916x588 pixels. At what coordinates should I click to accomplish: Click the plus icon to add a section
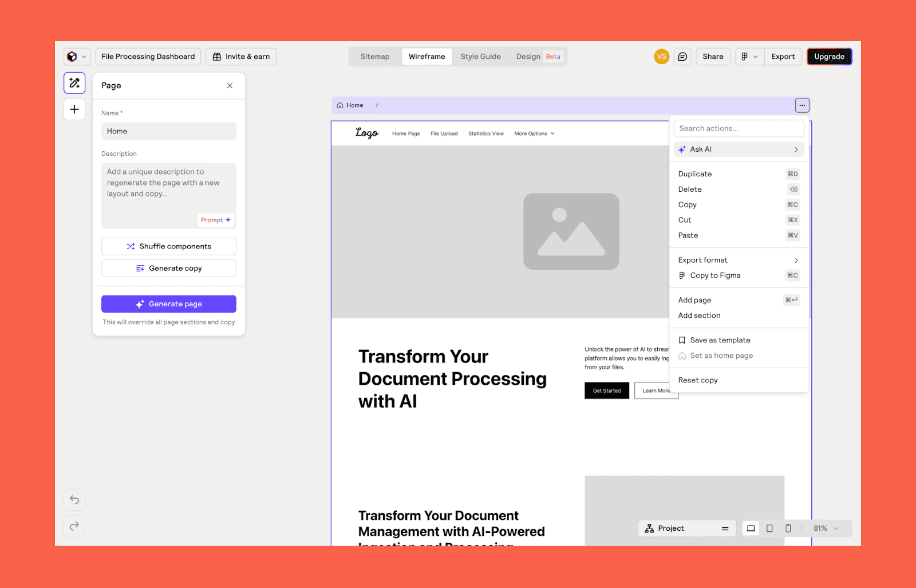(74, 109)
